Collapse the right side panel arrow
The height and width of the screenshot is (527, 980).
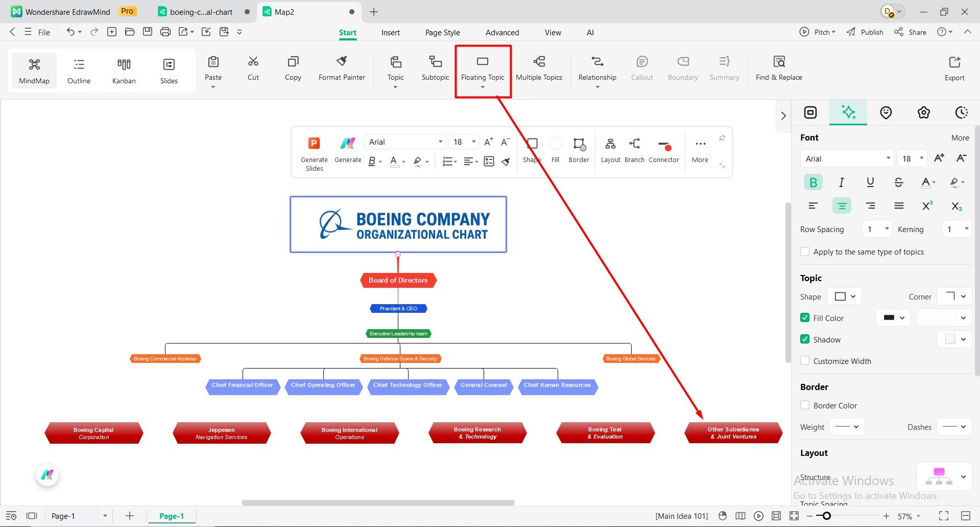coord(783,116)
